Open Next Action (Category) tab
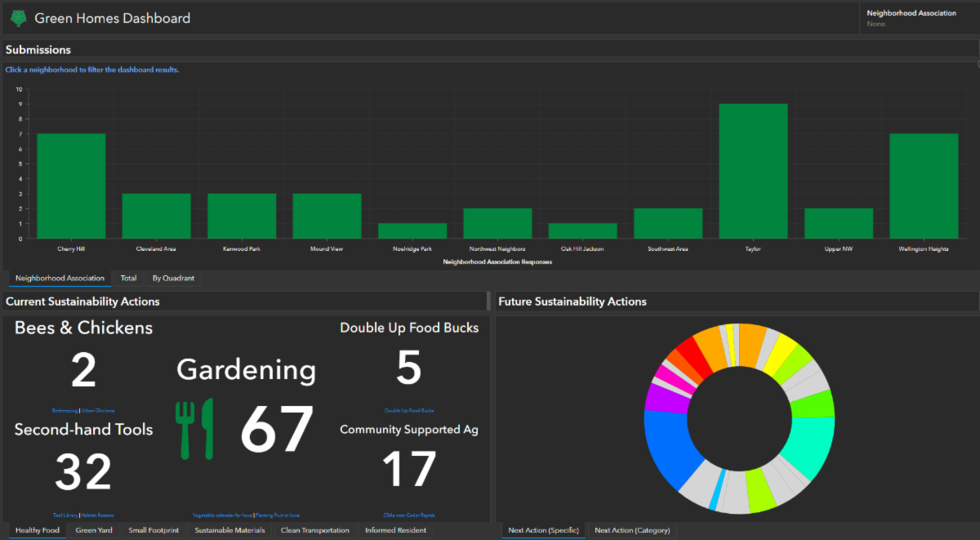 pyautogui.click(x=632, y=530)
